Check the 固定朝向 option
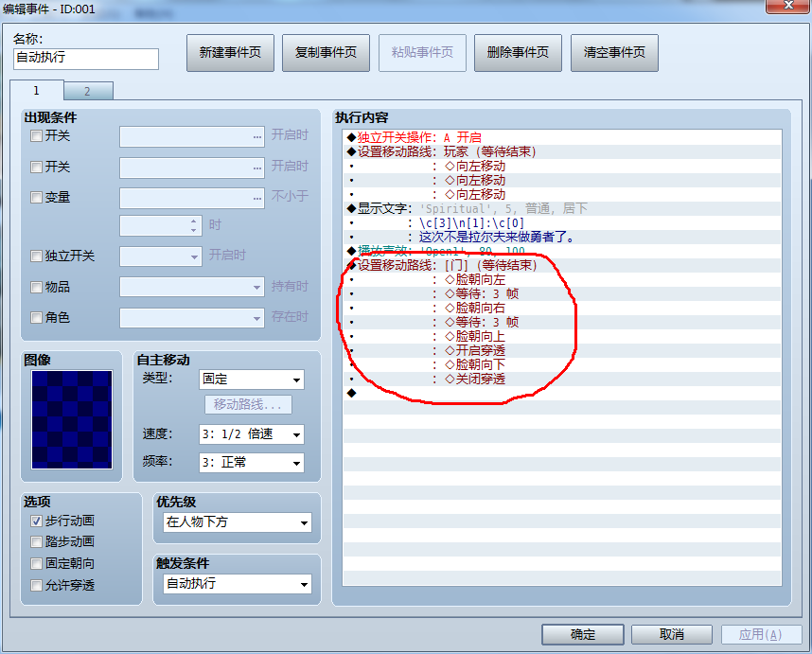The image size is (812, 654). point(36,563)
